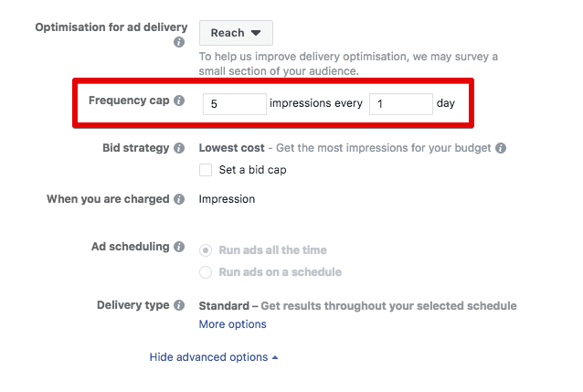This screenshot has height=392, width=583.
Task: Click the 'Lowest cost' bid strategy text
Action: pyautogui.click(x=232, y=148)
